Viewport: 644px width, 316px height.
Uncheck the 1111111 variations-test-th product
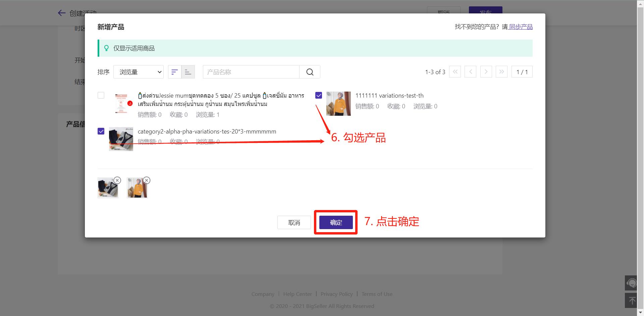coord(319,95)
